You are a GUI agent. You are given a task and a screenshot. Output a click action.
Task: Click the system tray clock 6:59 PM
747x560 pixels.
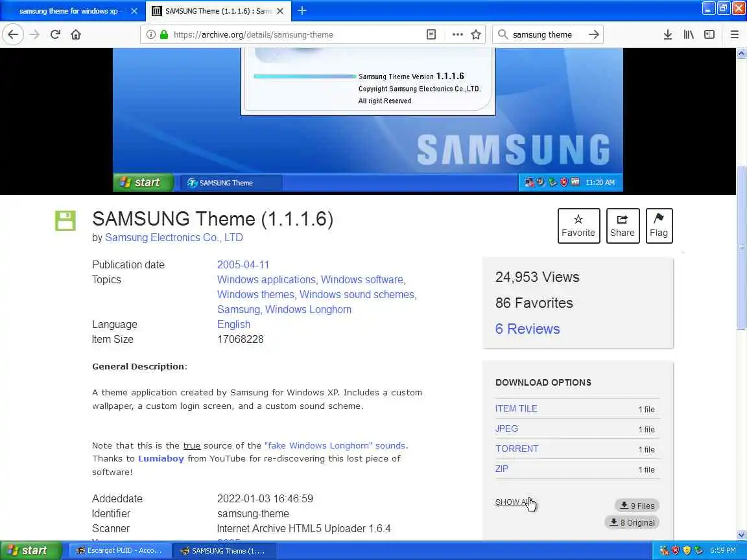click(x=723, y=550)
